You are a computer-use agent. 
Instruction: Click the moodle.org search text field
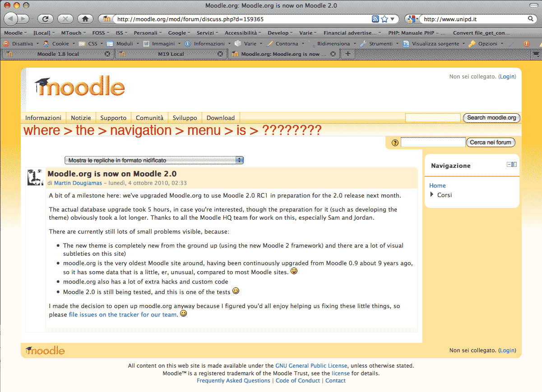point(433,118)
